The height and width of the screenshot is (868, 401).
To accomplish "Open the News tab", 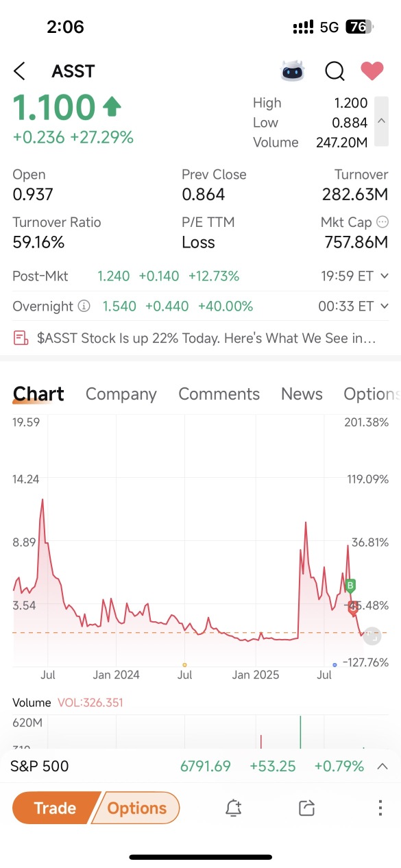I will tap(302, 394).
